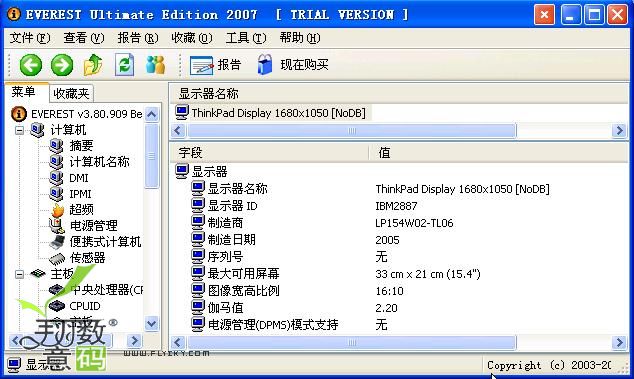
Task: Open the users icon in toolbar
Action: 156,65
